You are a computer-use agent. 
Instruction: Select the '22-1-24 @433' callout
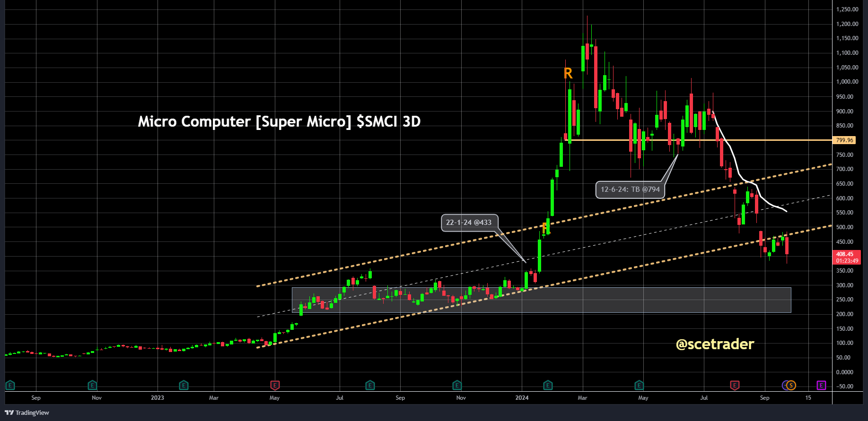(x=469, y=223)
